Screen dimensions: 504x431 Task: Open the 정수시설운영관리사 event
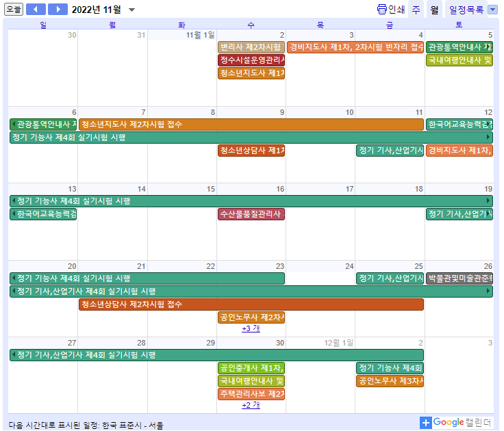point(251,60)
